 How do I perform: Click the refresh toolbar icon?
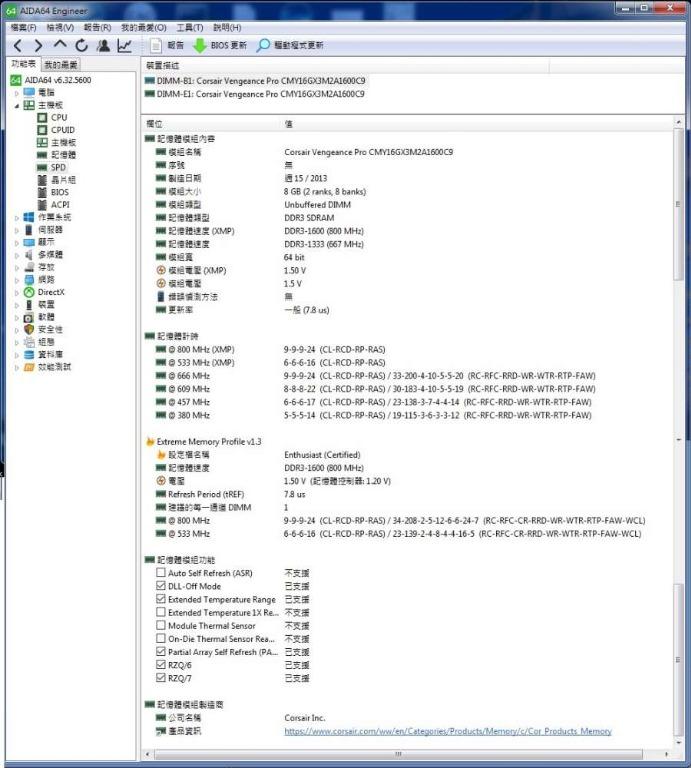(81, 46)
